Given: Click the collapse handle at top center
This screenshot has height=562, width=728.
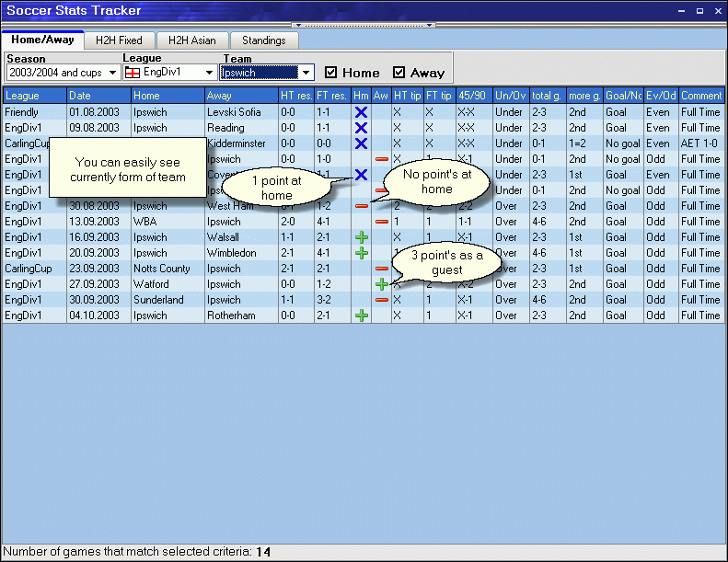Looking at the screenshot, I should 364,24.
